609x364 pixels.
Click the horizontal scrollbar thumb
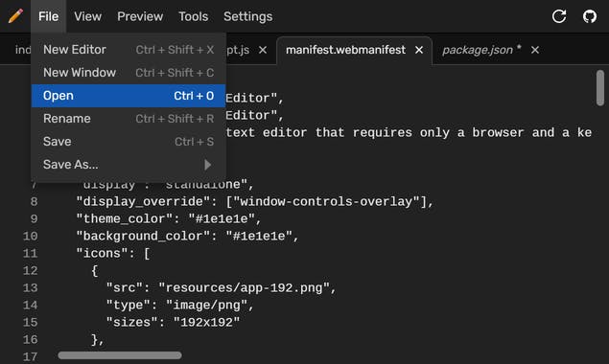120,355
